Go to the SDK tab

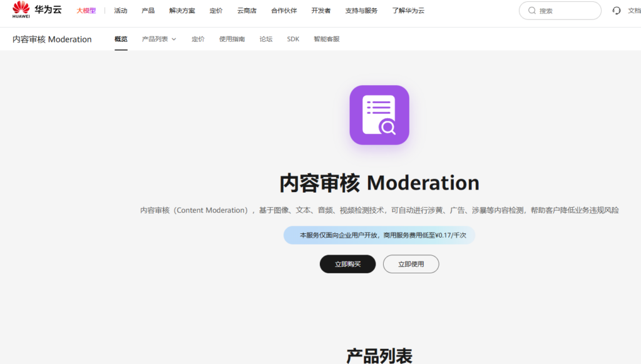tap(293, 39)
